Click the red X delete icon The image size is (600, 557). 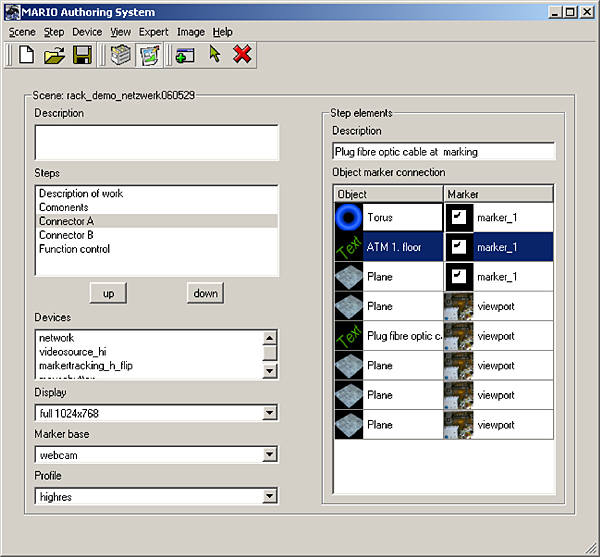pyautogui.click(x=242, y=54)
